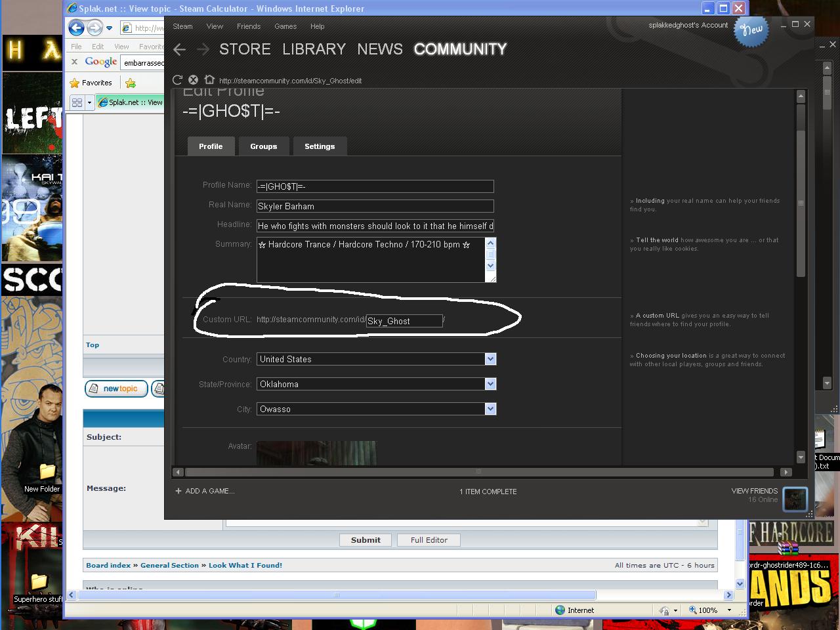
Task: Open the Steam Friends menu
Action: pos(248,26)
